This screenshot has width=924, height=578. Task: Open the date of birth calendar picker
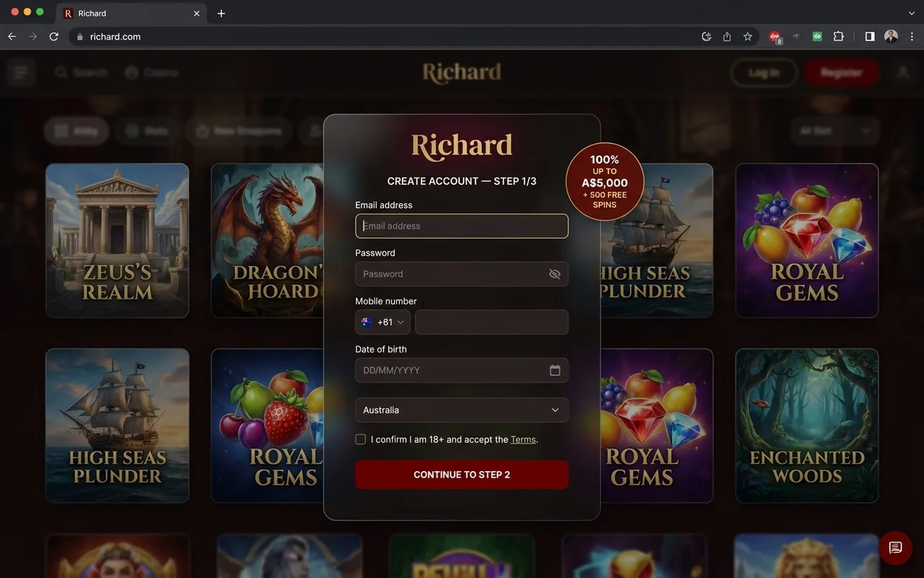[x=554, y=370]
